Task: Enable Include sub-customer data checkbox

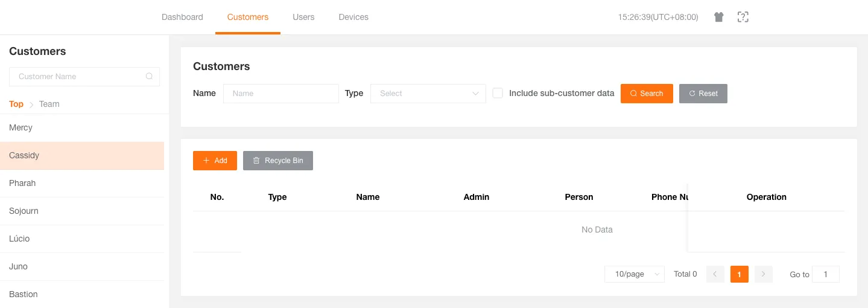Action: pyautogui.click(x=498, y=94)
